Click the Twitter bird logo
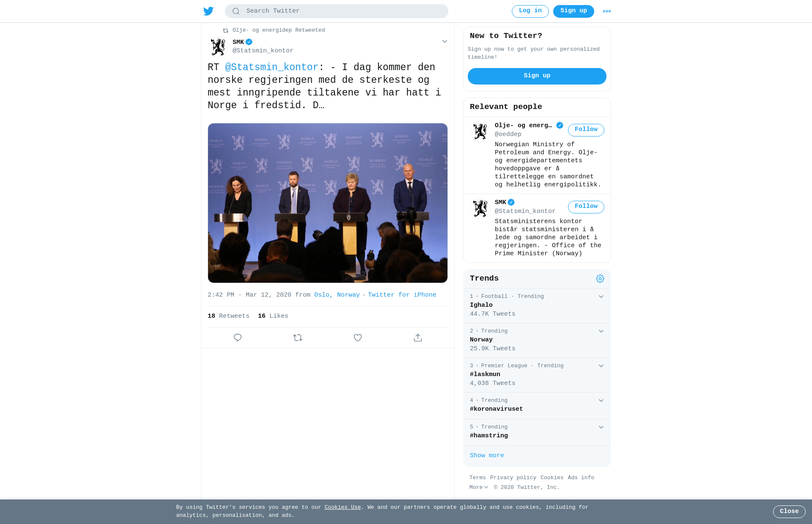The width and height of the screenshot is (812, 524). coord(208,11)
